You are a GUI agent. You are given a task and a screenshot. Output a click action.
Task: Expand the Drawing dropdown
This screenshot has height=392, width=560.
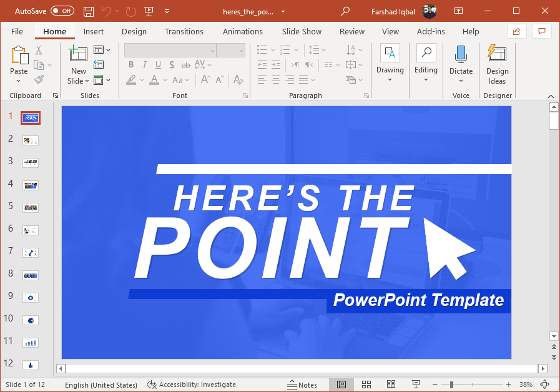pyautogui.click(x=390, y=79)
